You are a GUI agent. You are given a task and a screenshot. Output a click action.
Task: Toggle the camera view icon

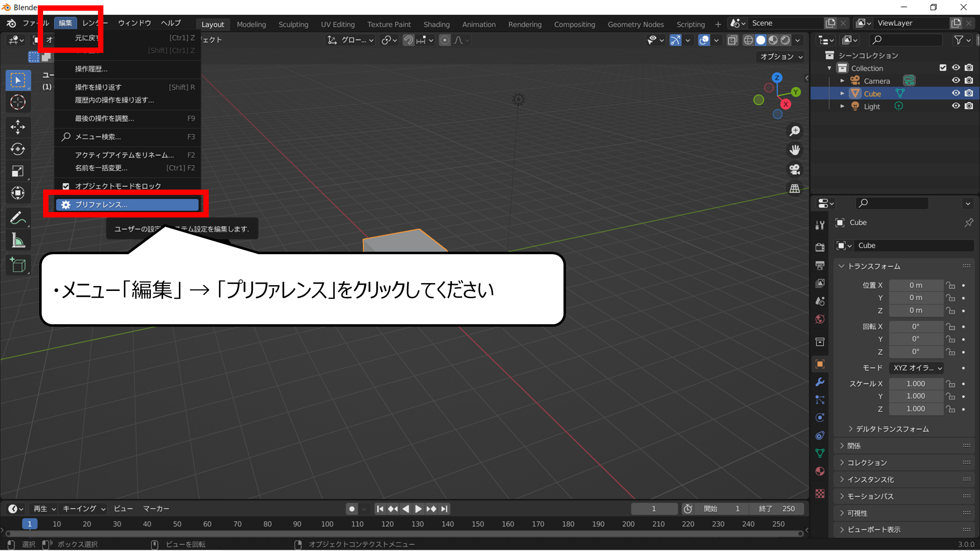[x=795, y=169]
